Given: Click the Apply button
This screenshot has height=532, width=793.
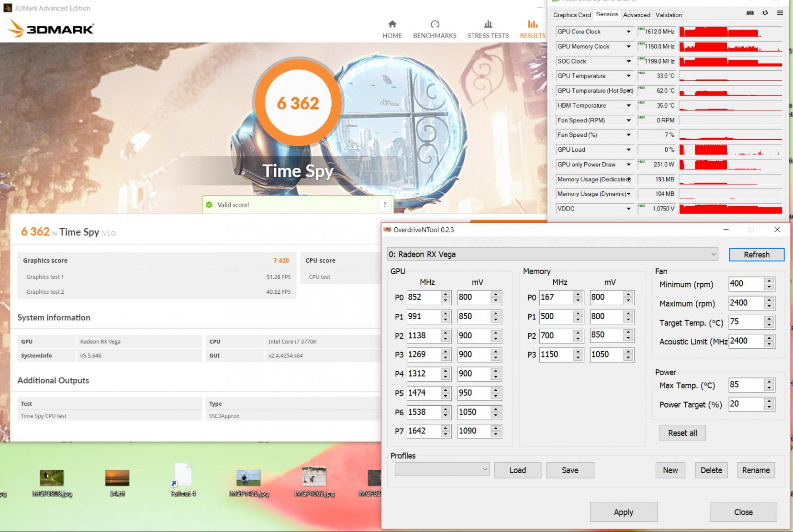Looking at the screenshot, I should [624, 512].
